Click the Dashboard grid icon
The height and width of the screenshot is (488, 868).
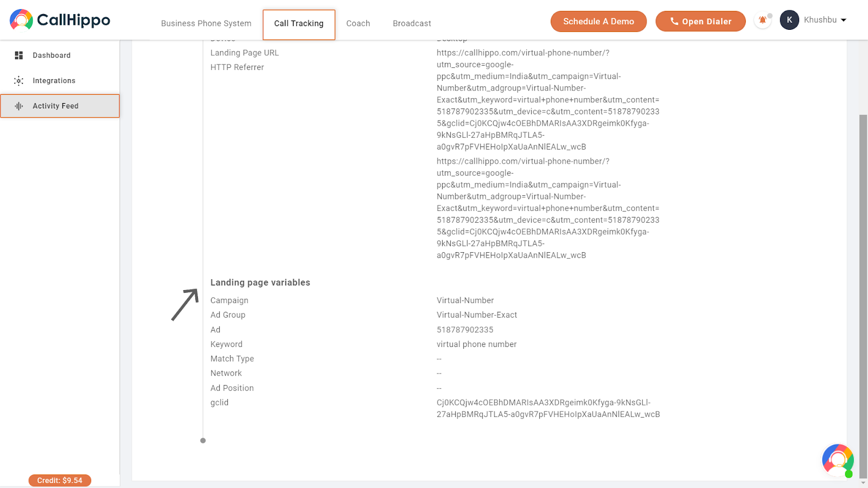click(x=19, y=55)
